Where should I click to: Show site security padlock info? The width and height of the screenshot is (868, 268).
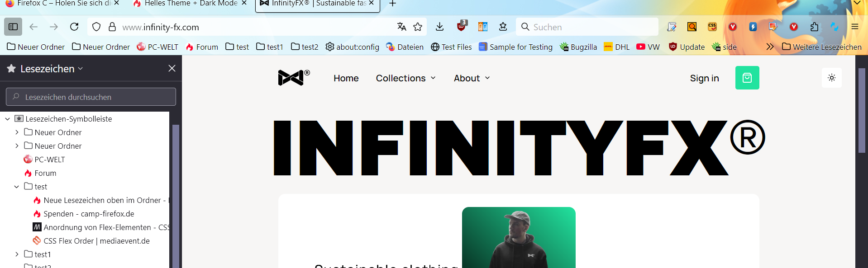[112, 27]
